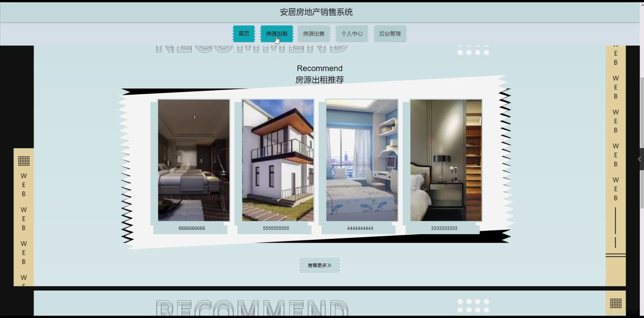The height and width of the screenshot is (318, 644).
Task: Click the 房源出租推荐 section heading
Action: tap(319, 80)
